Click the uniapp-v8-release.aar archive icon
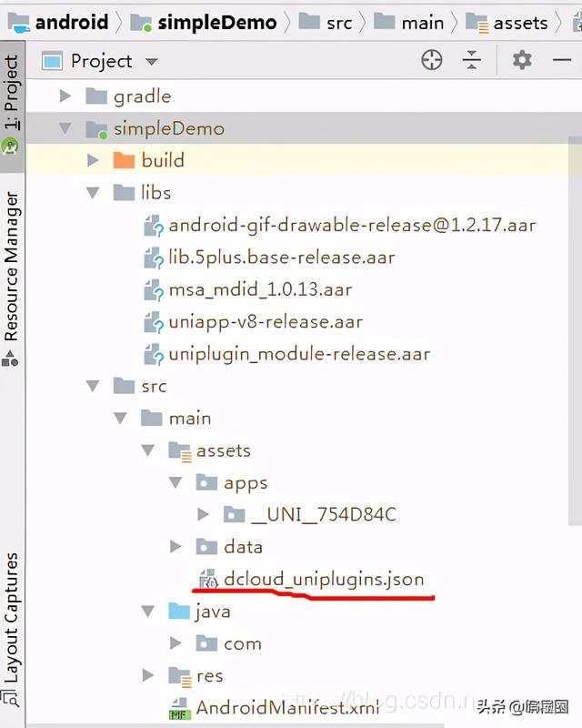 point(154,322)
